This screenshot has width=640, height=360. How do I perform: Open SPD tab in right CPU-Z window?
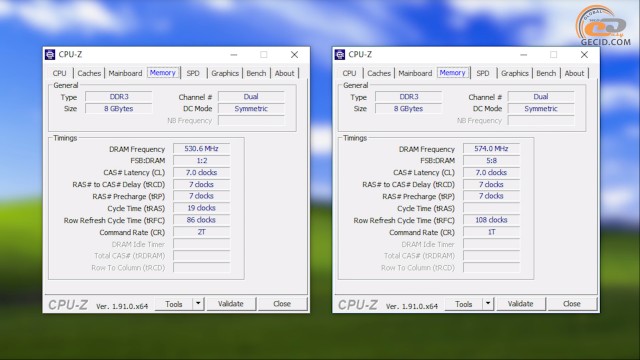tap(483, 73)
